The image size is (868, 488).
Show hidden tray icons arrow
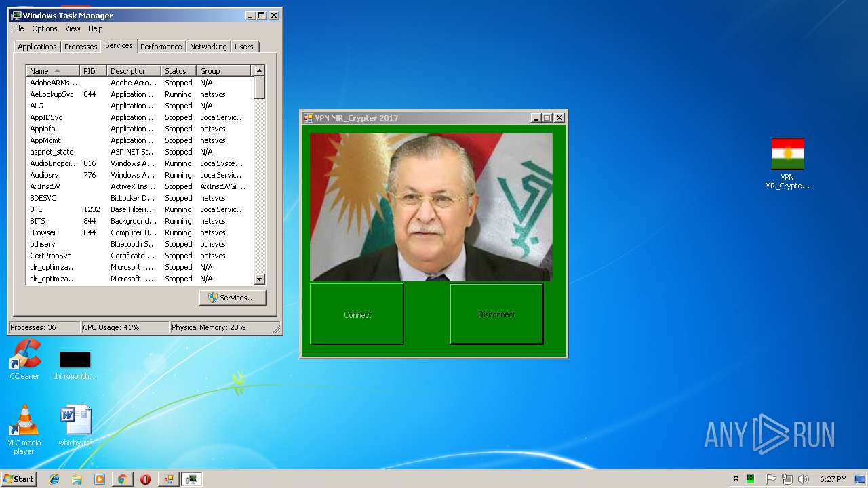(736, 479)
